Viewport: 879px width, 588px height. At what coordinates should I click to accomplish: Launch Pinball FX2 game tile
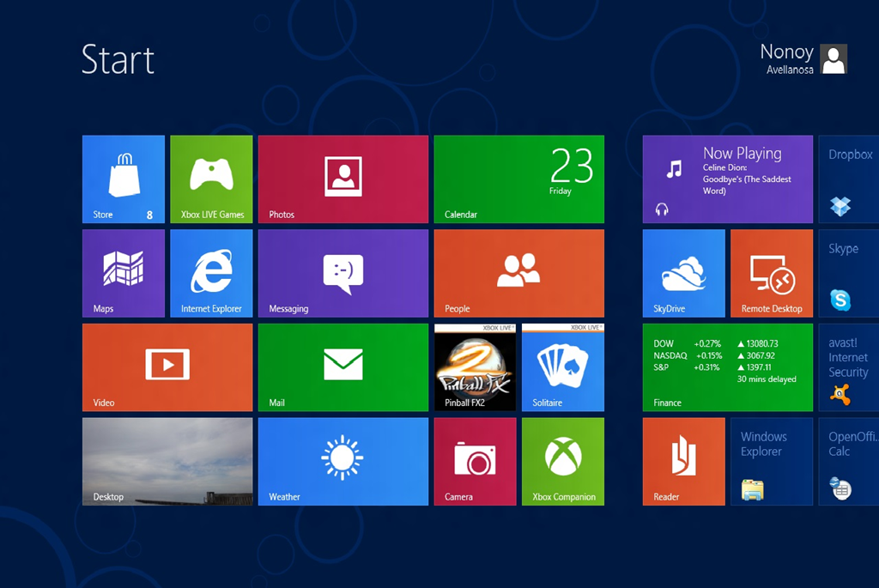(475, 367)
